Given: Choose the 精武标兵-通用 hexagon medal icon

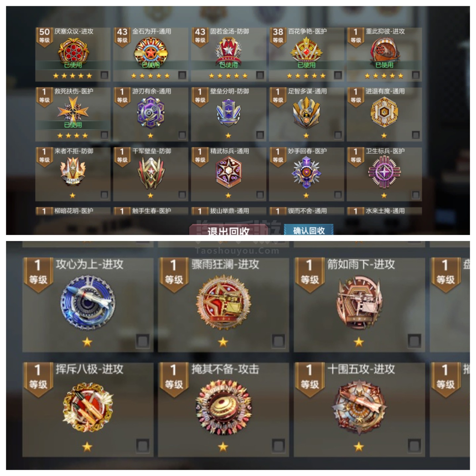Looking at the screenshot, I should click(x=228, y=172).
